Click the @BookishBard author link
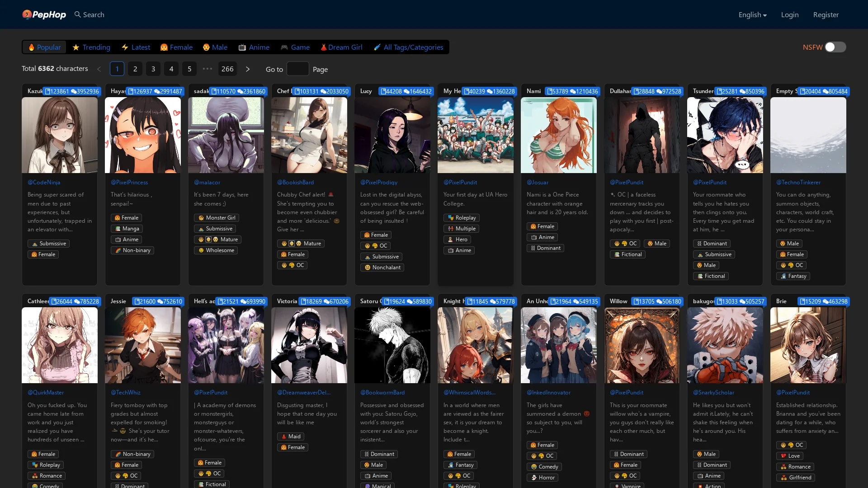 [296, 182]
